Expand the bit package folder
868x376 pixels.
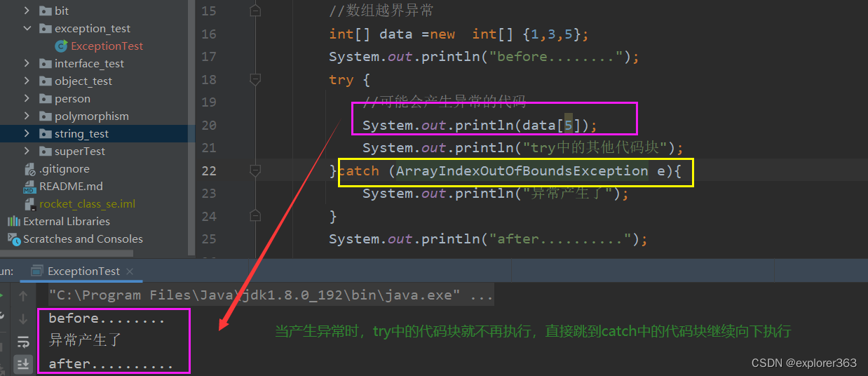tap(27, 11)
